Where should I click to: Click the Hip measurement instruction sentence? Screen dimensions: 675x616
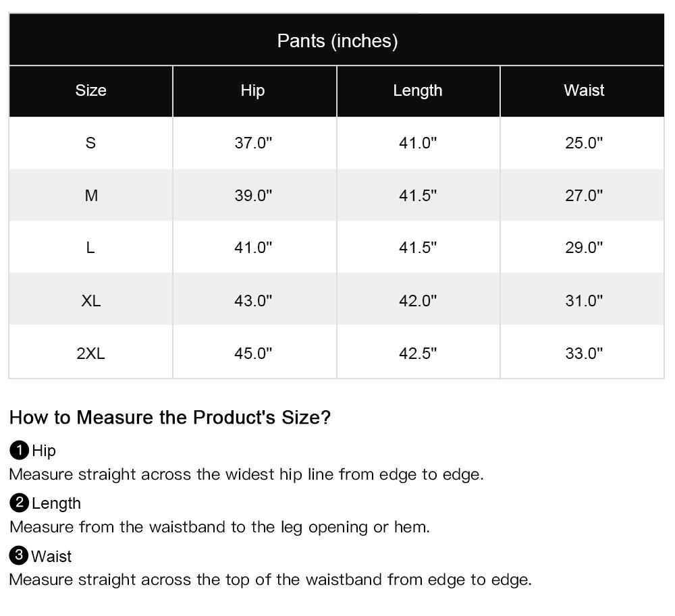(246, 474)
